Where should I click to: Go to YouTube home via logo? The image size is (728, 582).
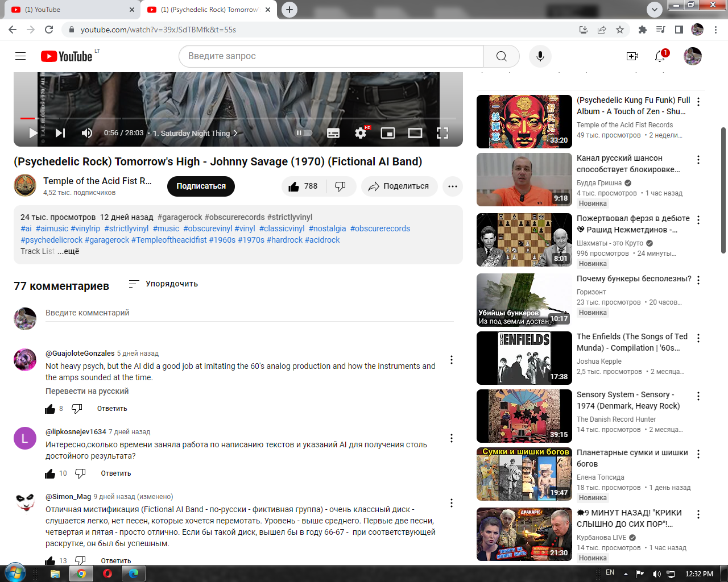[67, 56]
